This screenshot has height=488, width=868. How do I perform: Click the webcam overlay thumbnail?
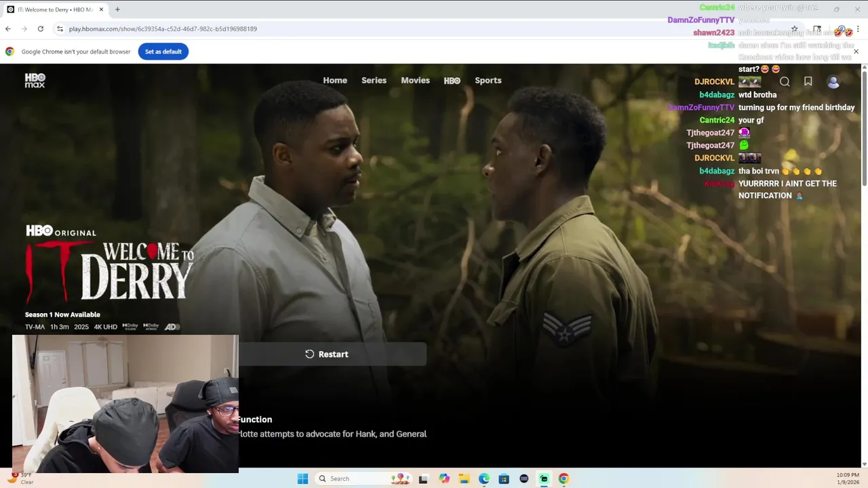point(125,404)
